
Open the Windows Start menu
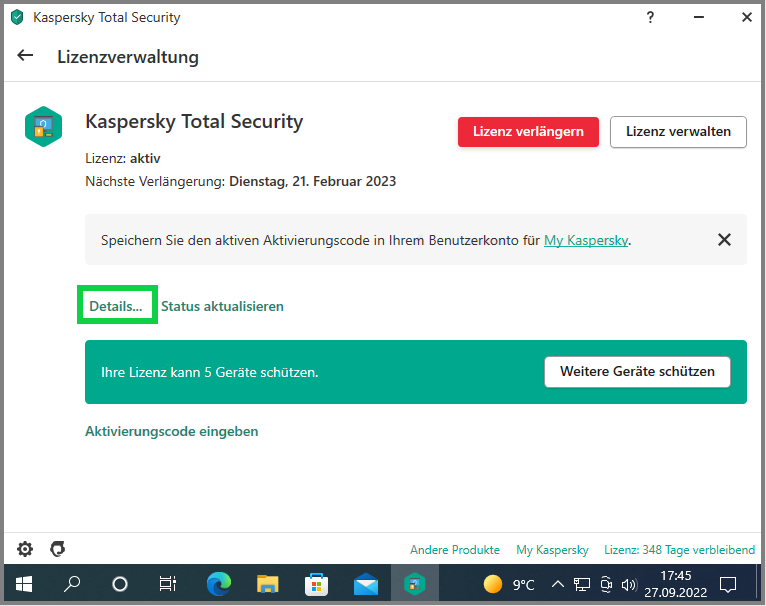(23, 584)
